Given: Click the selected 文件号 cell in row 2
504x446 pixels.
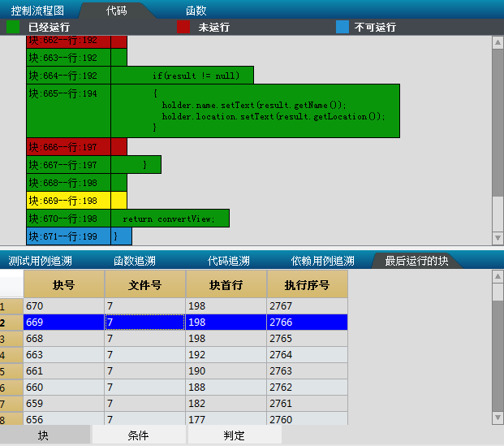Looking at the screenshot, I should [145, 322].
